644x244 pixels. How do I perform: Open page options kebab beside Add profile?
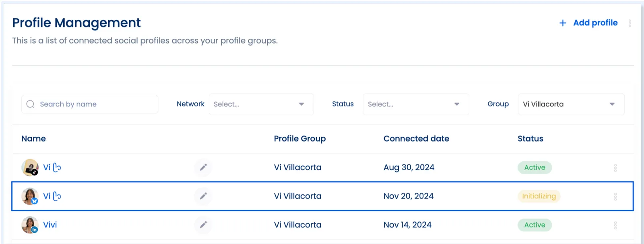(x=630, y=23)
